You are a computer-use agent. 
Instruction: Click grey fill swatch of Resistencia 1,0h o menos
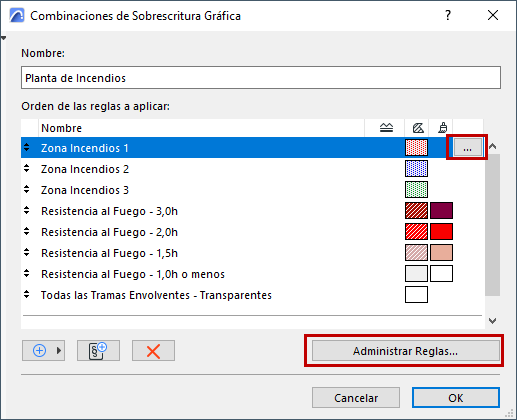click(x=416, y=274)
